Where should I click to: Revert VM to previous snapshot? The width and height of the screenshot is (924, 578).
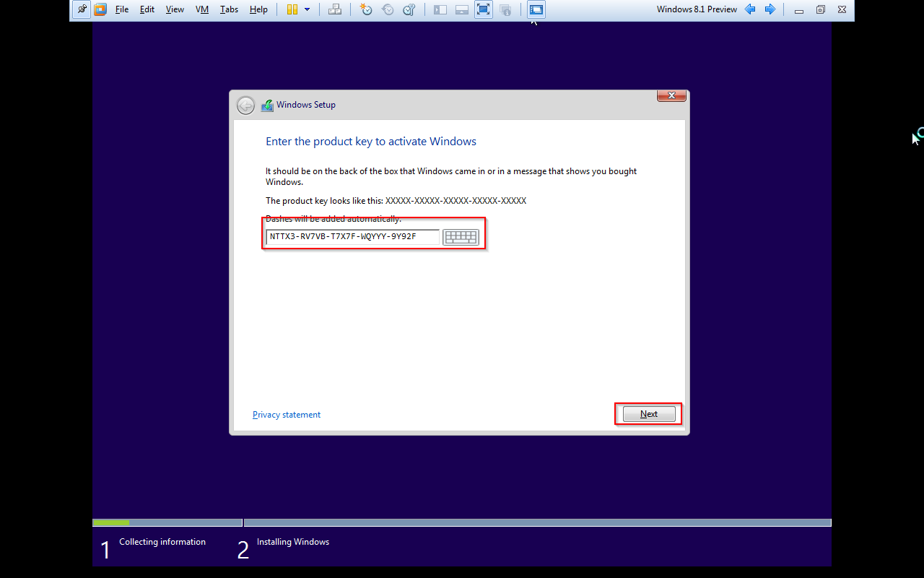point(388,9)
